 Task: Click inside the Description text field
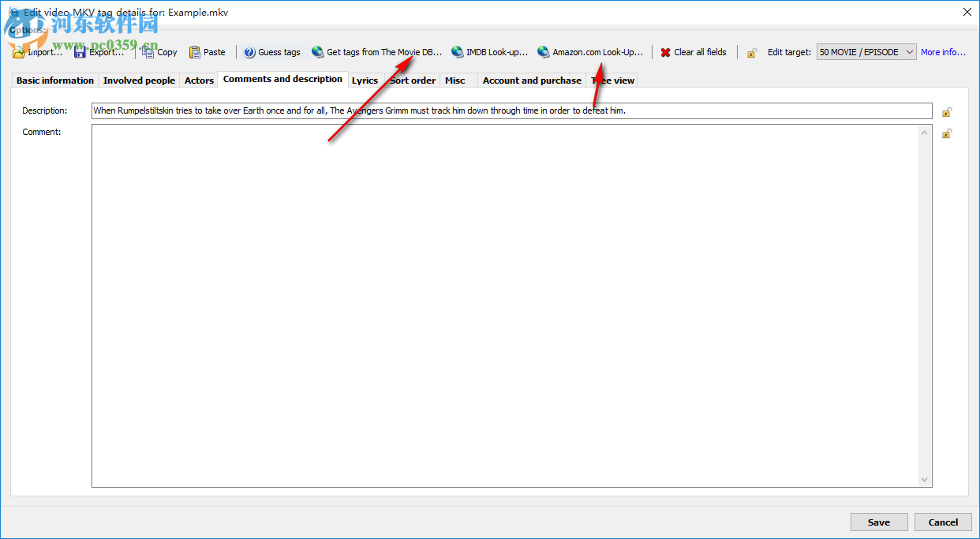point(511,110)
